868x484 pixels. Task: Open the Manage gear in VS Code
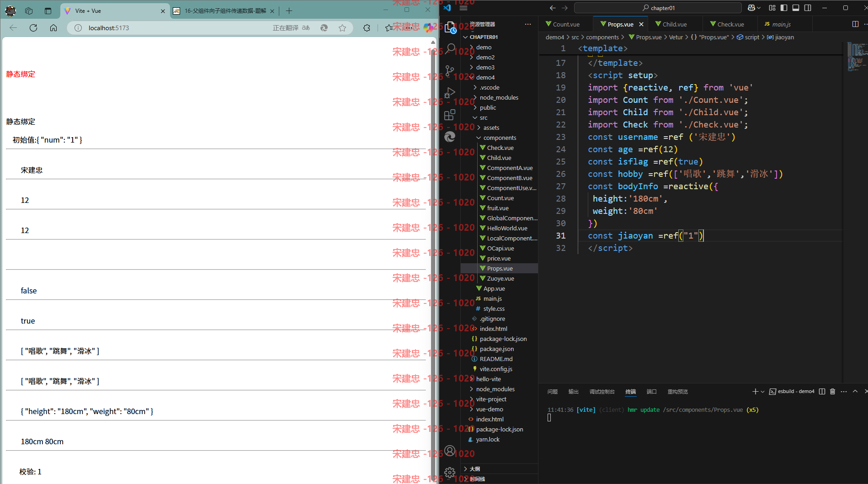(x=450, y=472)
